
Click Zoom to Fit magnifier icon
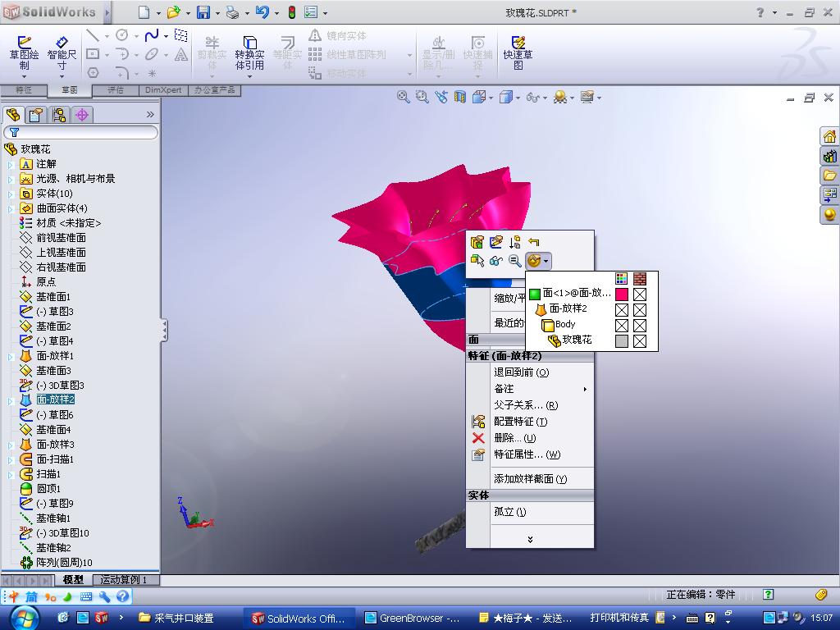click(403, 97)
